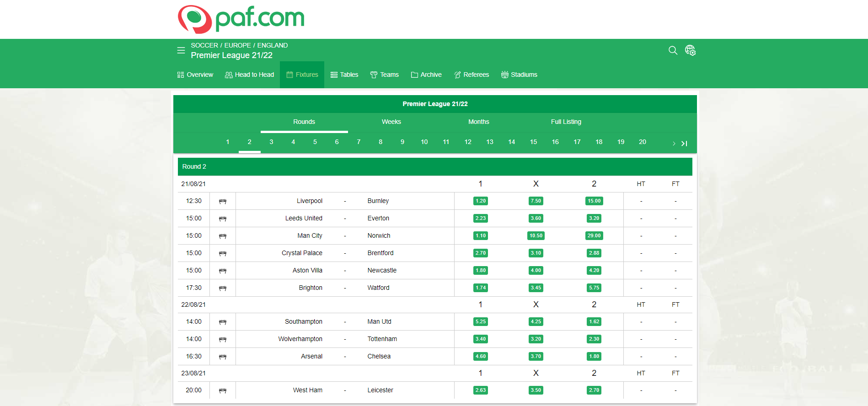Open the Overview tab
Image resolution: width=868 pixels, height=406 pixels.
pyautogui.click(x=195, y=75)
